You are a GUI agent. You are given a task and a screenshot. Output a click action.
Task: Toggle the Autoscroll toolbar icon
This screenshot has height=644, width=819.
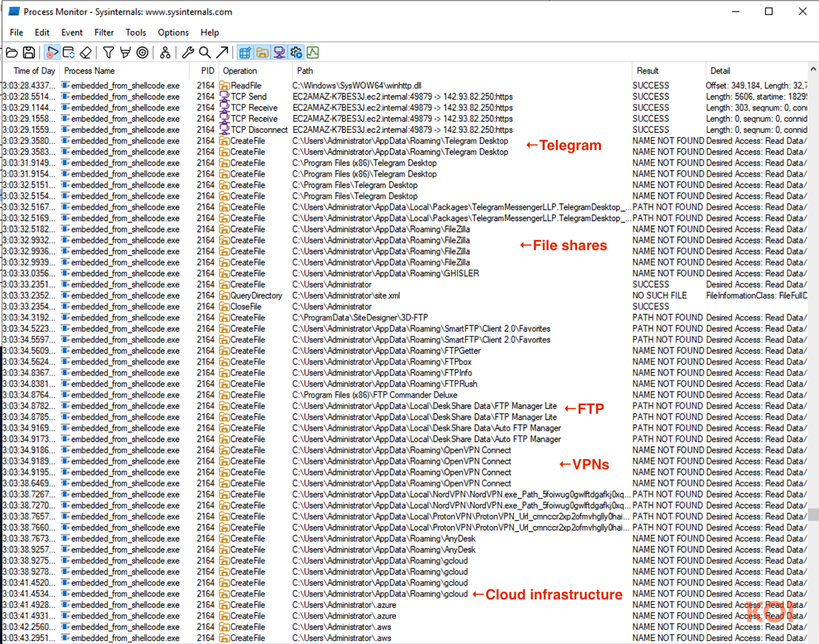tap(69, 52)
